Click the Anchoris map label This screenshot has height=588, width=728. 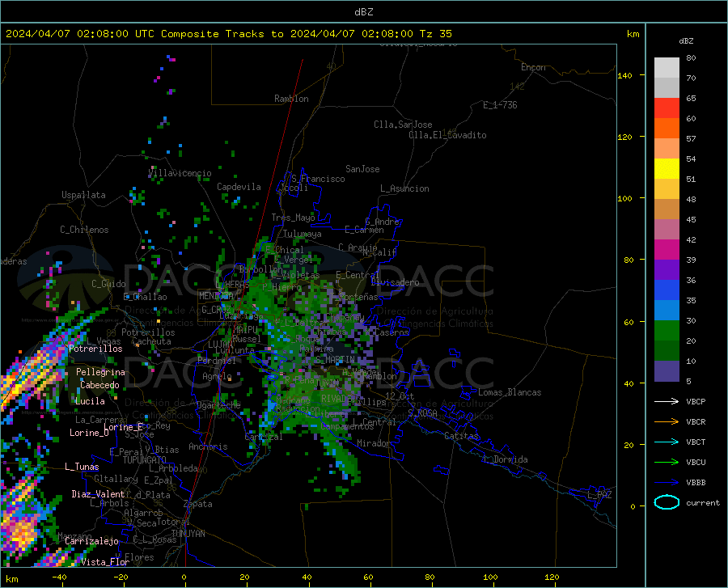coord(208,446)
